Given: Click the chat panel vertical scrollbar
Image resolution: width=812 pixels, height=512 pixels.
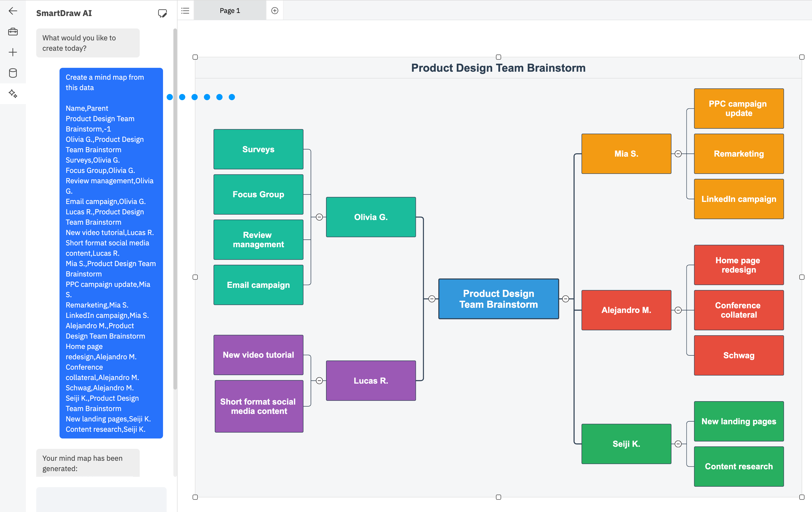Looking at the screenshot, I should pyautogui.click(x=175, y=209).
